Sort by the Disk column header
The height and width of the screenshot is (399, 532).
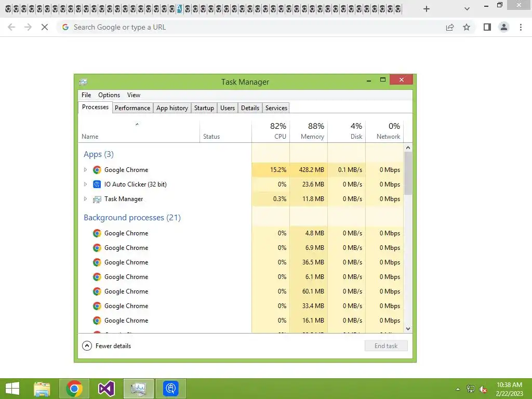coord(347,130)
